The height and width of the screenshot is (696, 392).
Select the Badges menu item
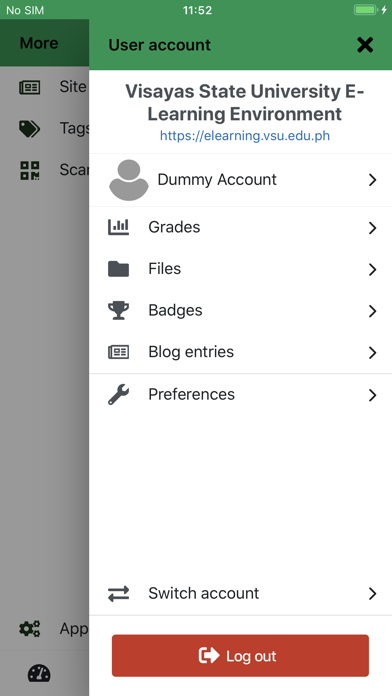241,311
